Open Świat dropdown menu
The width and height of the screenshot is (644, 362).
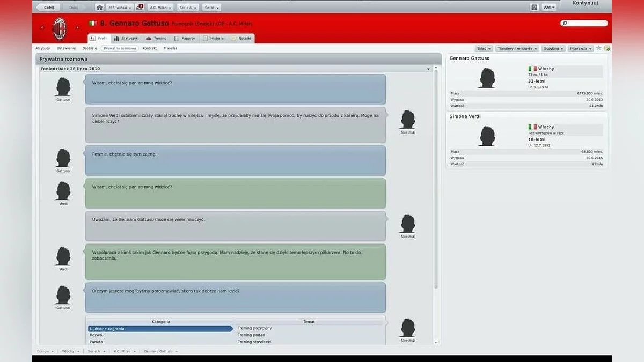211,8
